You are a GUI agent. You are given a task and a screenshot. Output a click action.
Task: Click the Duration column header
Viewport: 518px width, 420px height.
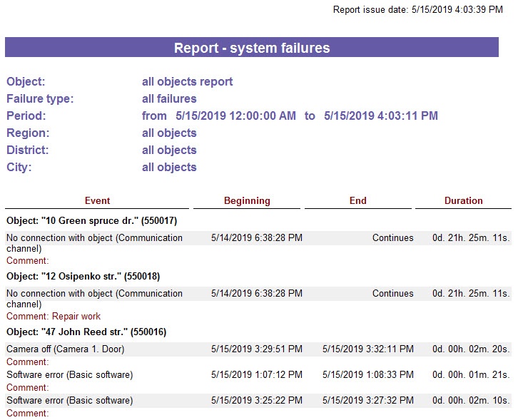(463, 201)
